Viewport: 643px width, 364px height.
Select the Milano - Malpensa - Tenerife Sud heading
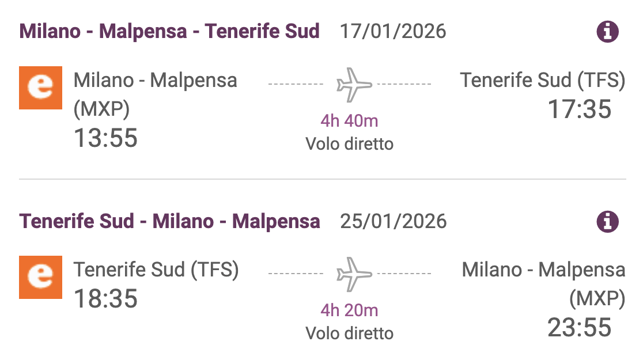[169, 31]
